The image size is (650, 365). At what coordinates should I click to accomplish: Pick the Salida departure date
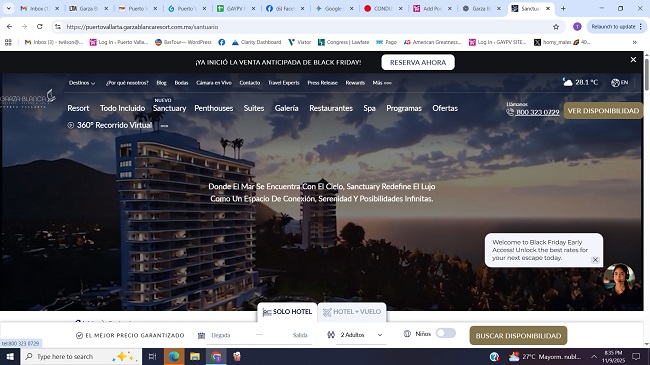tap(300, 335)
